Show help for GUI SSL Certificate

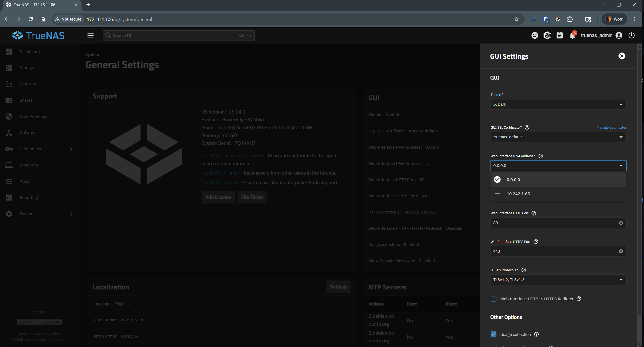pyautogui.click(x=527, y=127)
